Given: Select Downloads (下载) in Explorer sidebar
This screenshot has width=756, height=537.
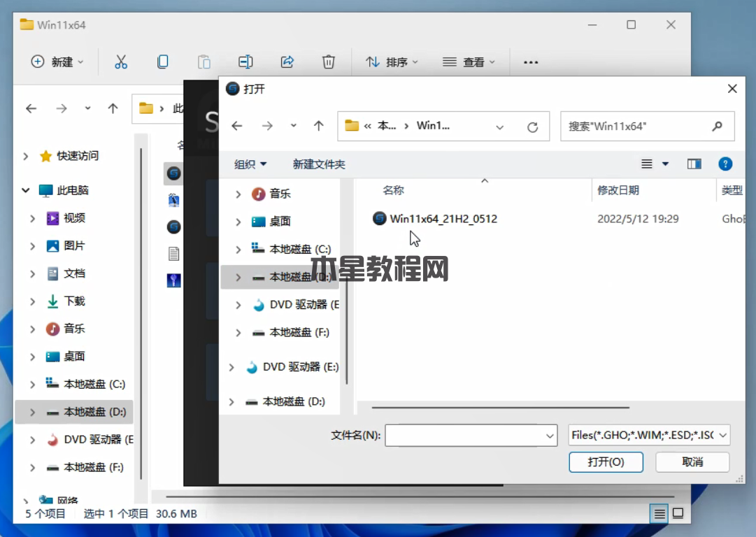Looking at the screenshot, I should coord(74,301).
